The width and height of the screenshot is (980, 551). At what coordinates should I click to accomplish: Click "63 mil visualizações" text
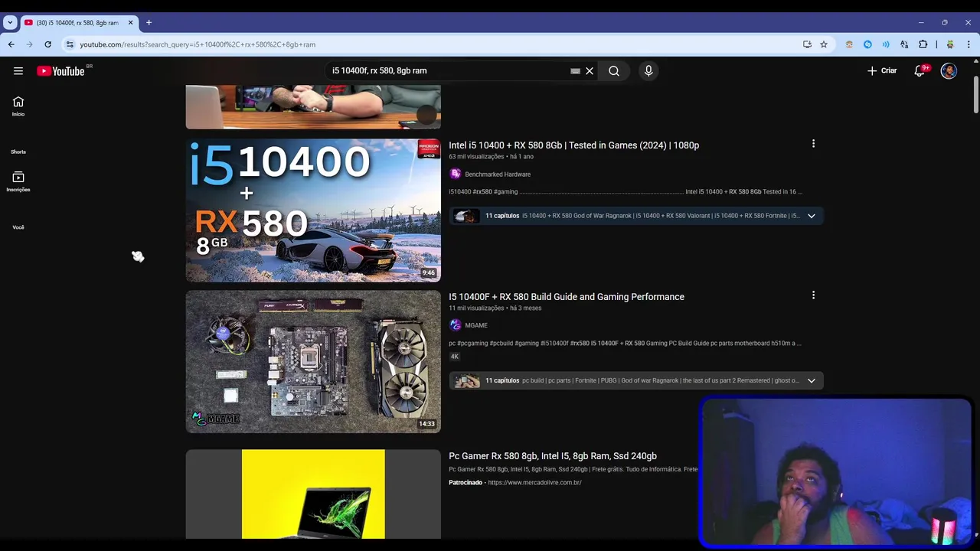476,157
